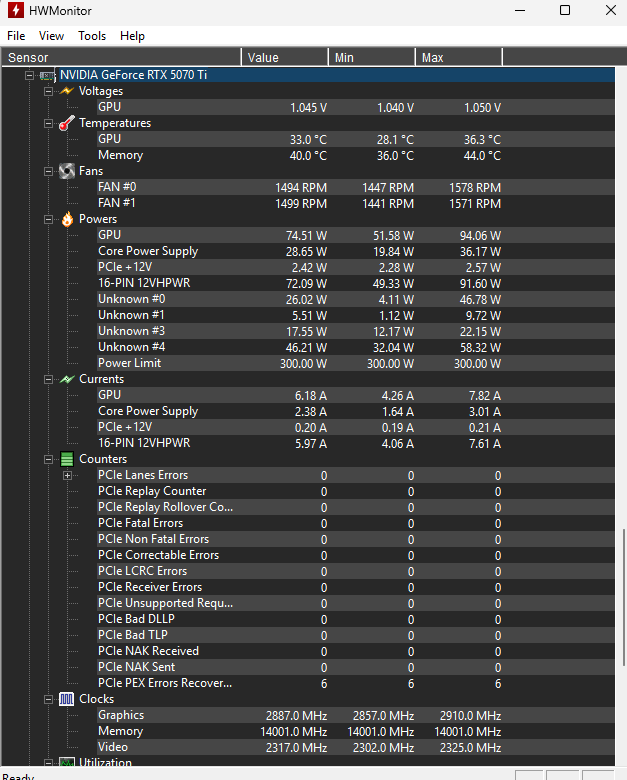Select the Power Limit row
The height and width of the screenshot is (780, 627).
coord(356,363)
